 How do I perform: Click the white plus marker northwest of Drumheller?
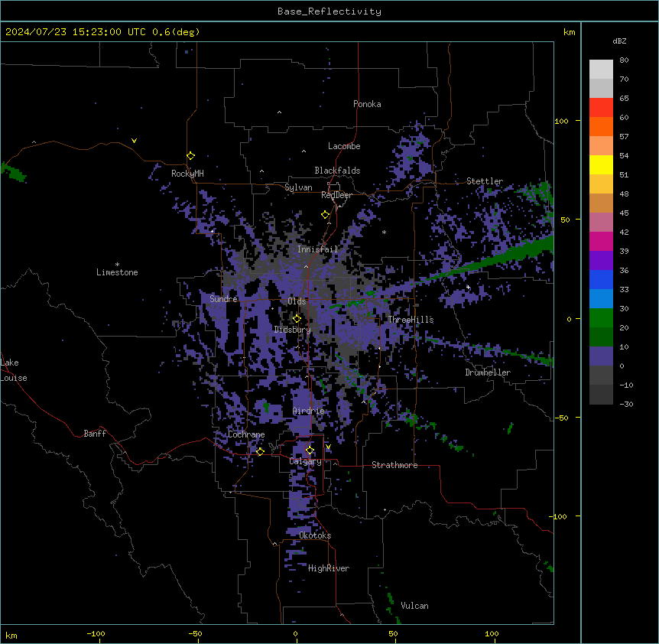tap(468, 287)
